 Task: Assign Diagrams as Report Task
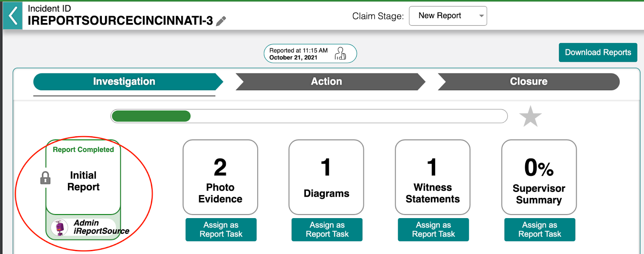tap(327, 229)
